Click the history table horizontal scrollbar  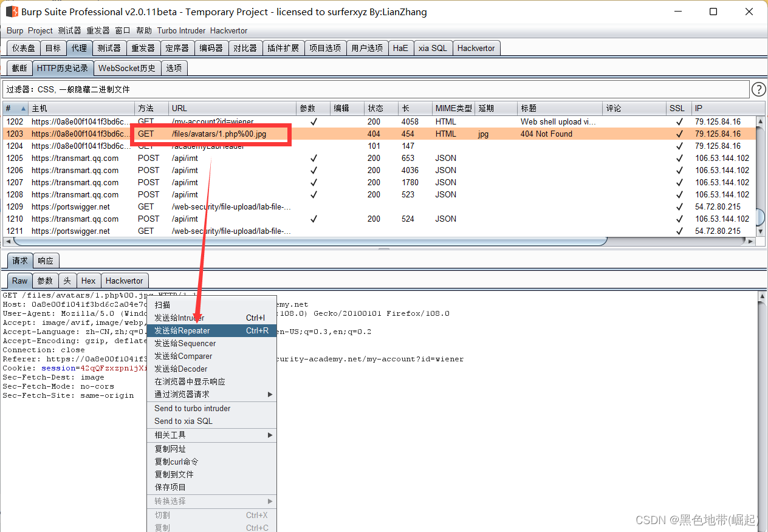[380, 241]
